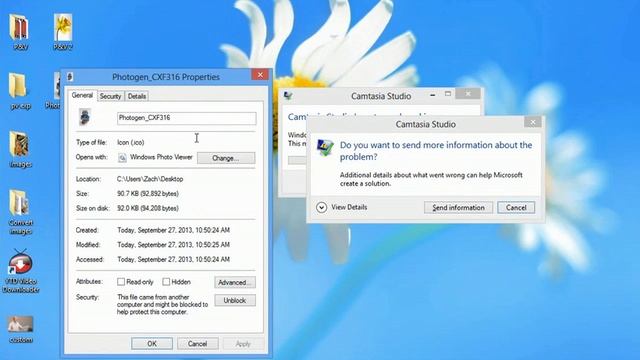Screen dimensions: 640x360
Task: Click the Camtasia error report icon in the dialog
Action: click(x=325, y=147)
